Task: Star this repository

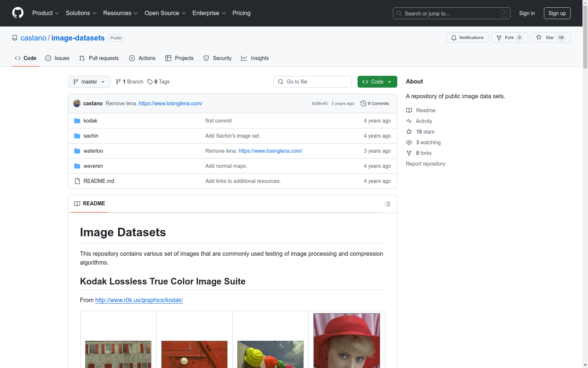Action: [551, 38]
